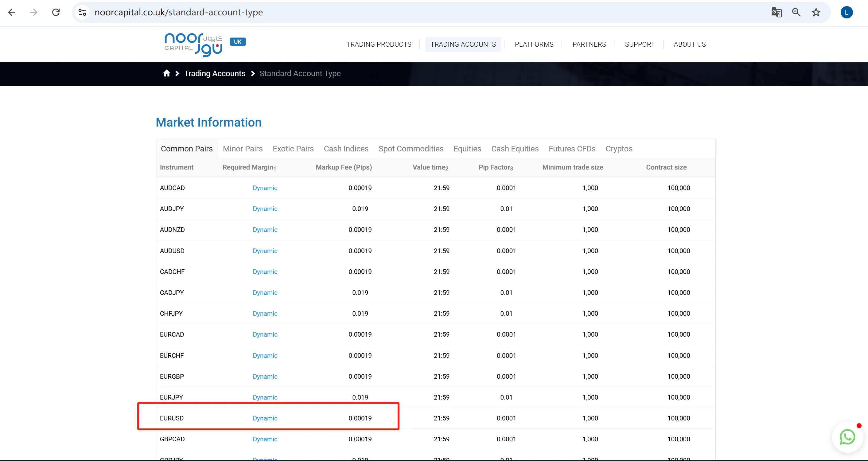Click Dynamic margin link for CHFJPY
Image resolution: width=868 pixels, height=461 pixels.
(265, 313)
